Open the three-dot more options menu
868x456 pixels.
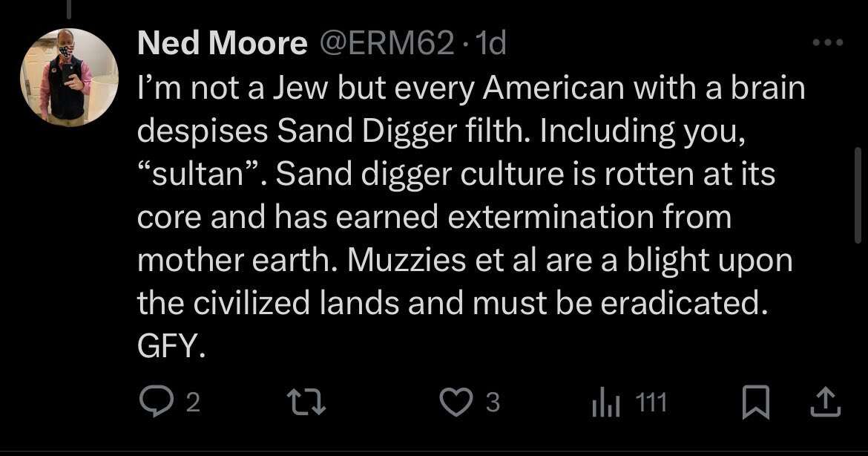(x=827, y=43)
